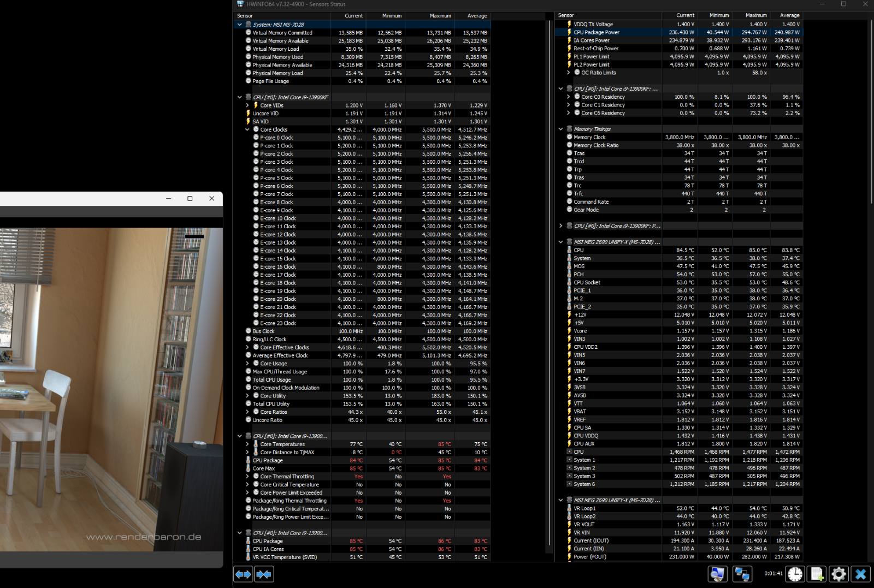Click the HWiNFO64 title bar app icon
This screenshot has width=874, height=588.
(240, 4)
